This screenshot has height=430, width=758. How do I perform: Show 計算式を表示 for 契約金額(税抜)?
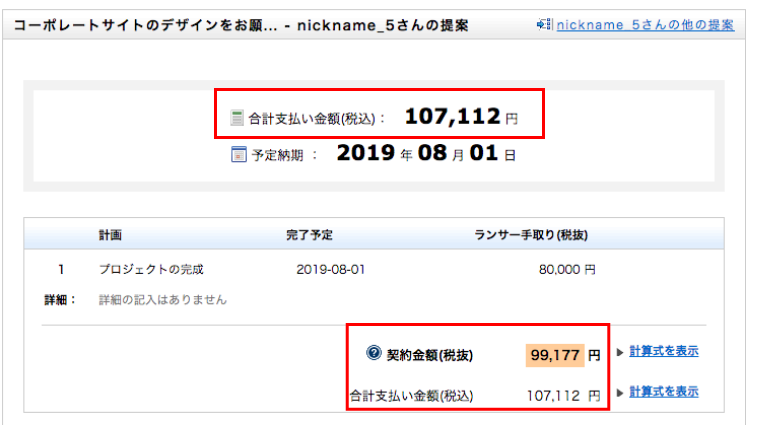(664, 352)
